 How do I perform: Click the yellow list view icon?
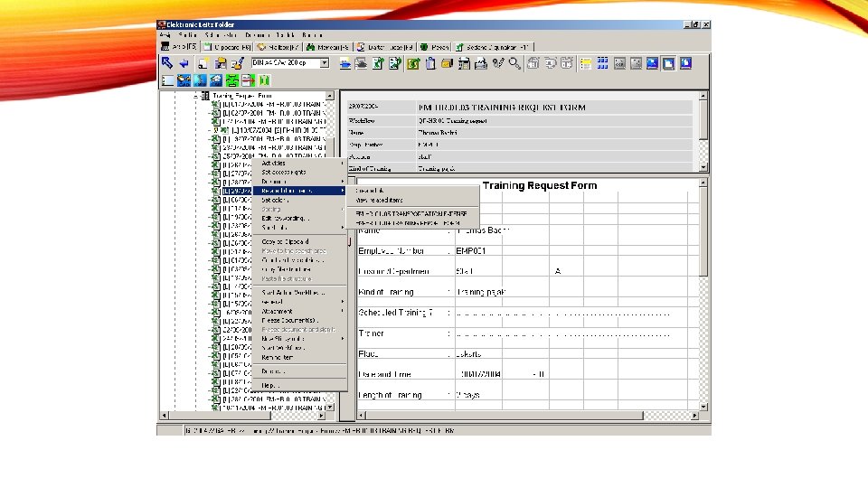coord(586,63)
